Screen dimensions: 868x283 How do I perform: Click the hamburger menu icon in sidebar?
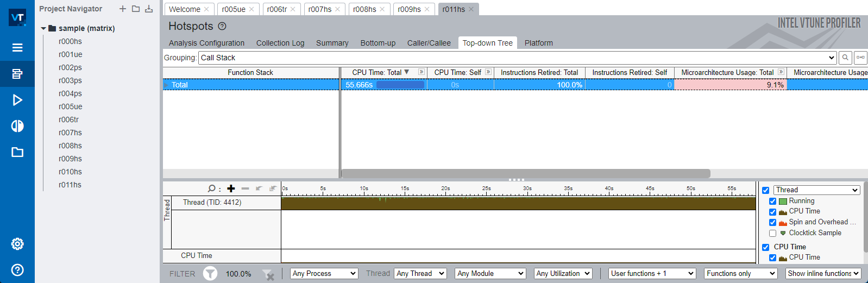[x=17, y=48]
